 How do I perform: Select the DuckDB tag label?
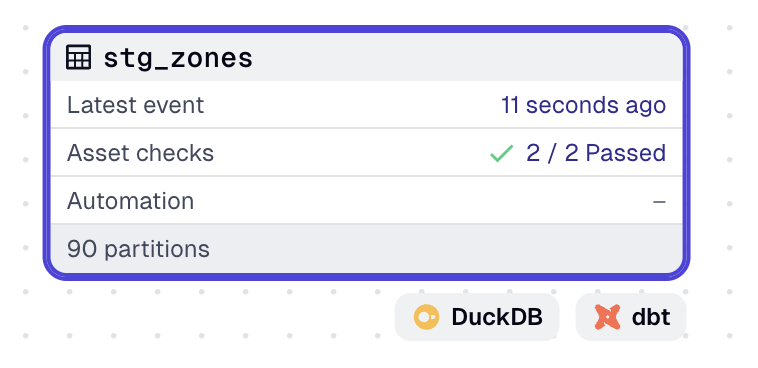click(497, 317)
